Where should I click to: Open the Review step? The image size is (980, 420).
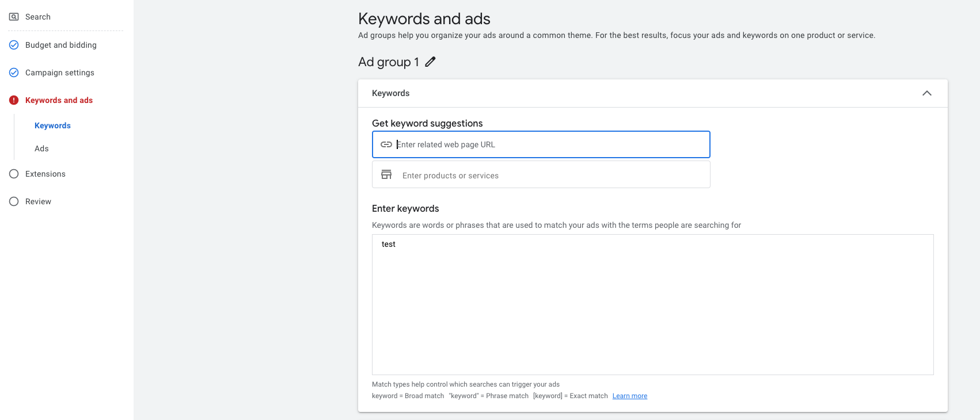pyautogui.click(x=38, y=201)
